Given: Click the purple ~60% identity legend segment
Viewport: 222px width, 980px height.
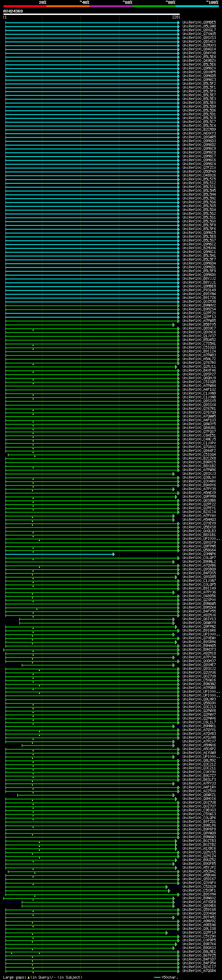Looking at the screenshot, I should (x=111, y=6).
